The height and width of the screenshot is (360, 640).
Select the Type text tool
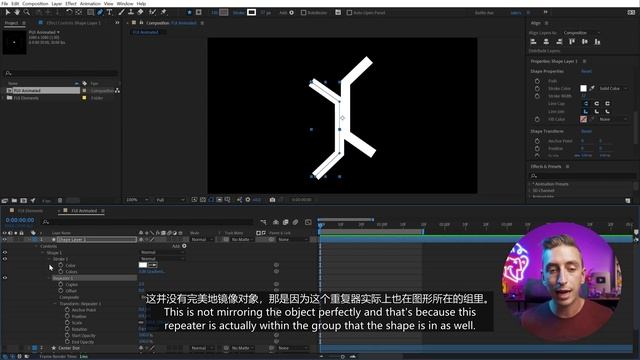[109, 13]
